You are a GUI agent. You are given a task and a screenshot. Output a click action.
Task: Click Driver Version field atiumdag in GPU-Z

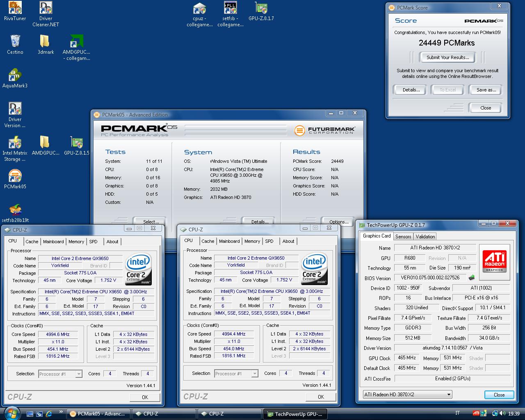coord(452,348)
